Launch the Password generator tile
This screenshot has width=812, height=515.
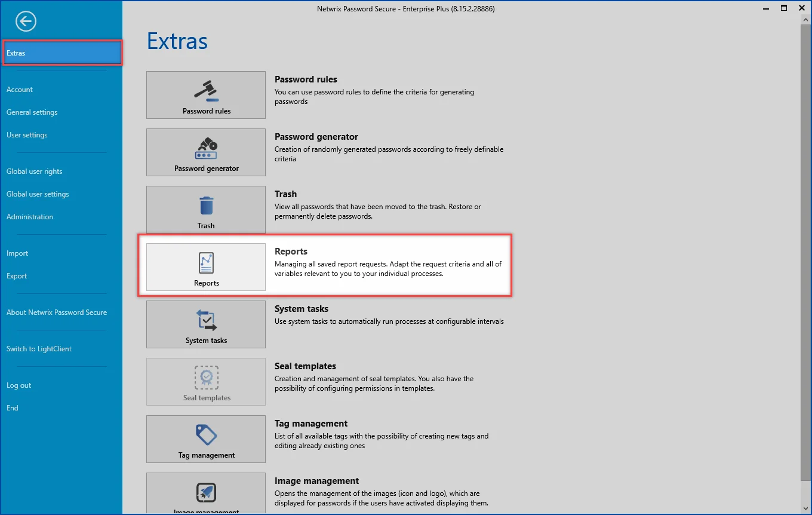click(206, 152)
